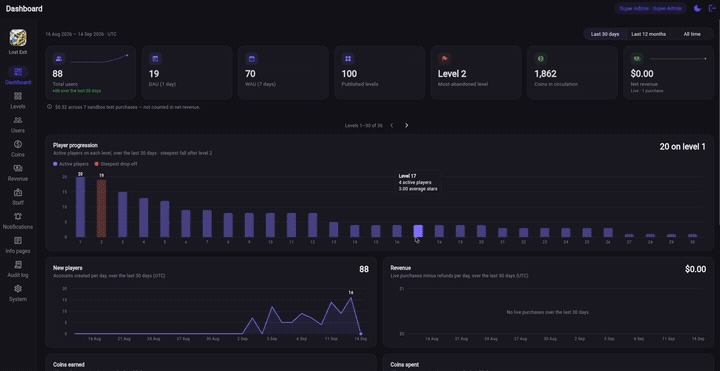Open the Staff sidebar icon

tap(18, 192)
